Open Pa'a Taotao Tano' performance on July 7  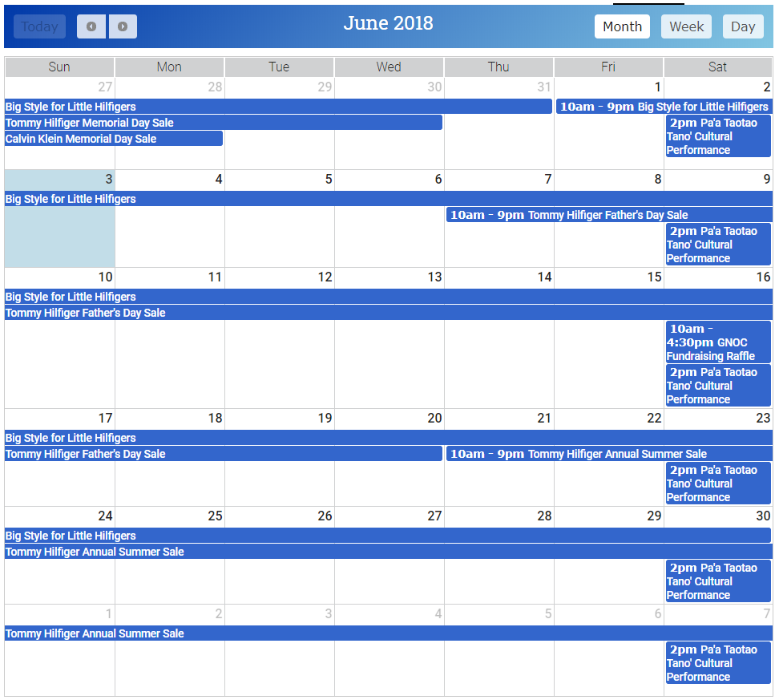pyautogui.click(x=718, y=663)
